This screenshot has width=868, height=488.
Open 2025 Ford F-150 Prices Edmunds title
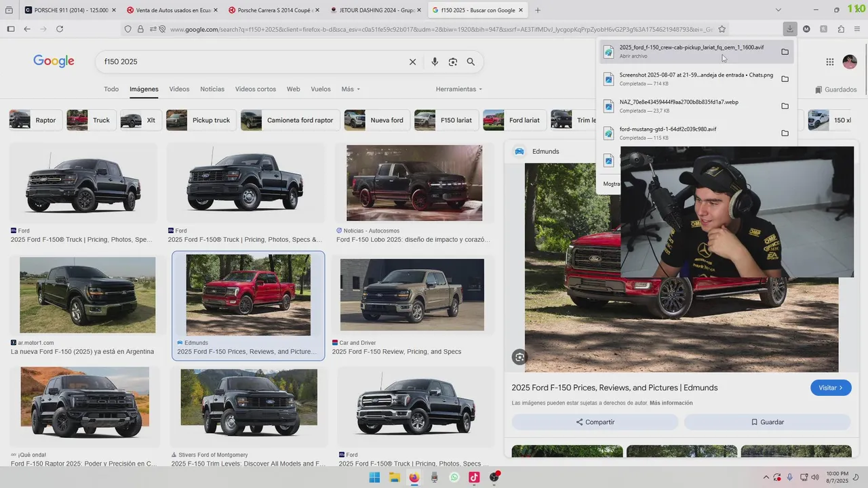[x=614, y=388]
